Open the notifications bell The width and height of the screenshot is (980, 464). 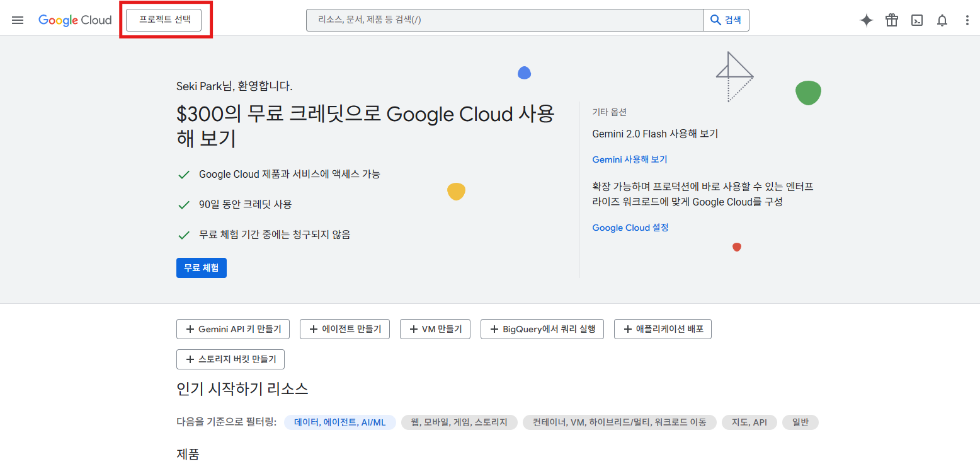942,20
